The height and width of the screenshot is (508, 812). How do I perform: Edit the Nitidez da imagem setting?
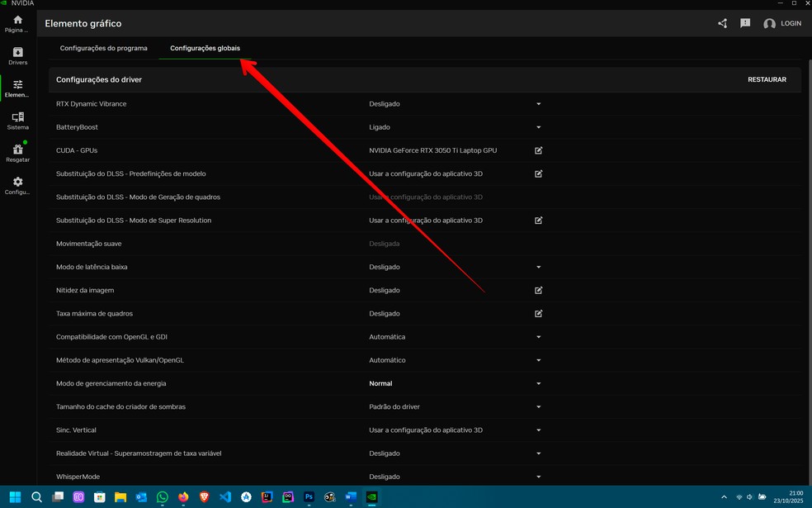[538, 291]
